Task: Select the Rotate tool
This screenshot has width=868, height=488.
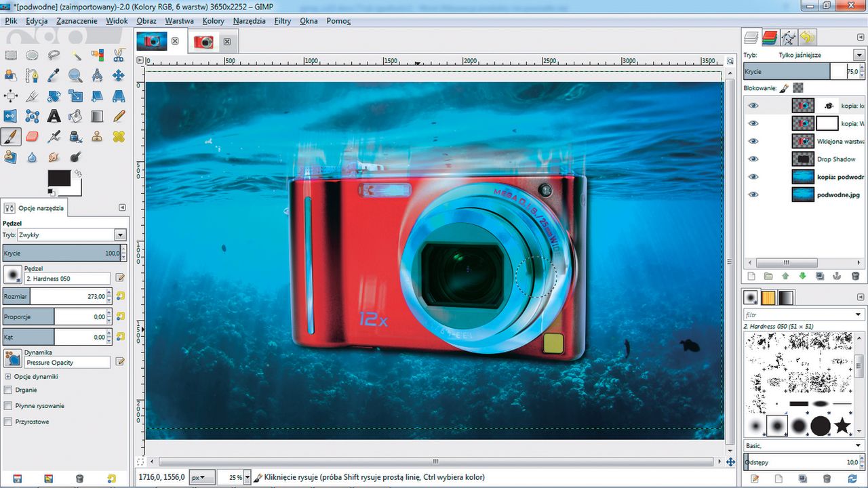Action: (54, 96)
